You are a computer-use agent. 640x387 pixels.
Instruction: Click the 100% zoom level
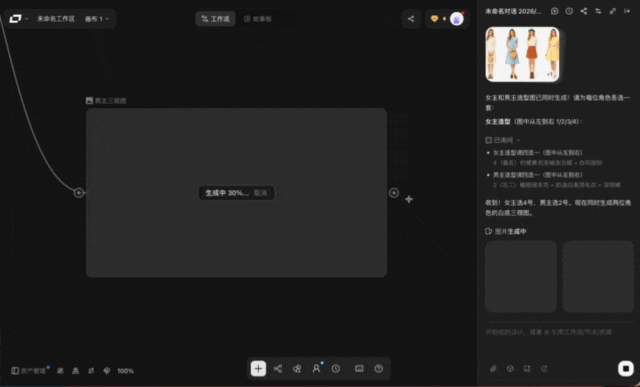(125, 371)
